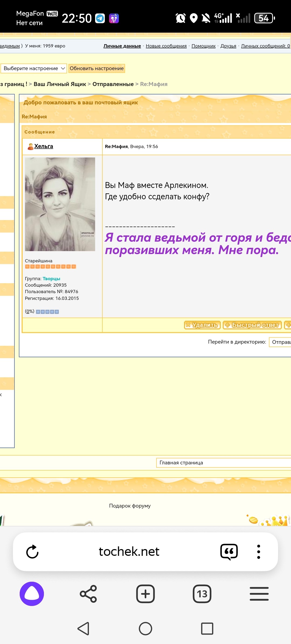Open the reader quote-bubble icon

pyautogui.click(x=229, y=551)
